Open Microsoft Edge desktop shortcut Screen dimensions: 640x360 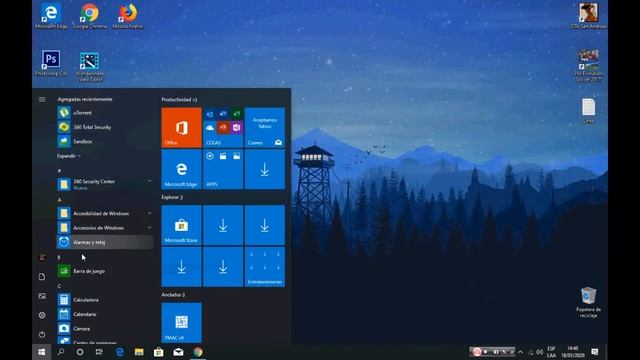[51, 16]
